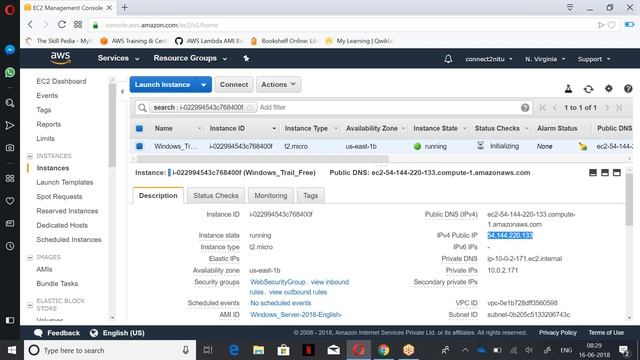Refresh the instances list

[x=588, y=89]
